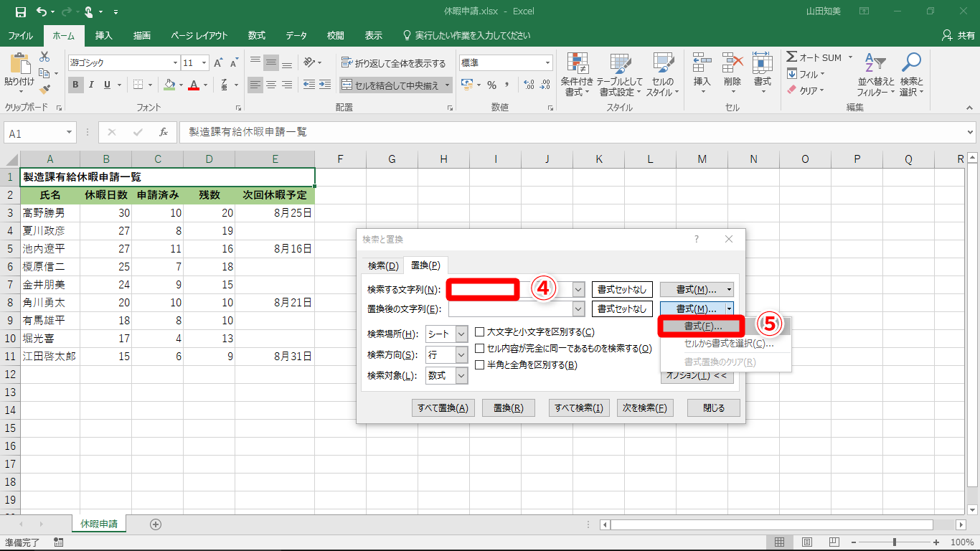
Task: Toggle center horizontal alignment
Action: 271,85
